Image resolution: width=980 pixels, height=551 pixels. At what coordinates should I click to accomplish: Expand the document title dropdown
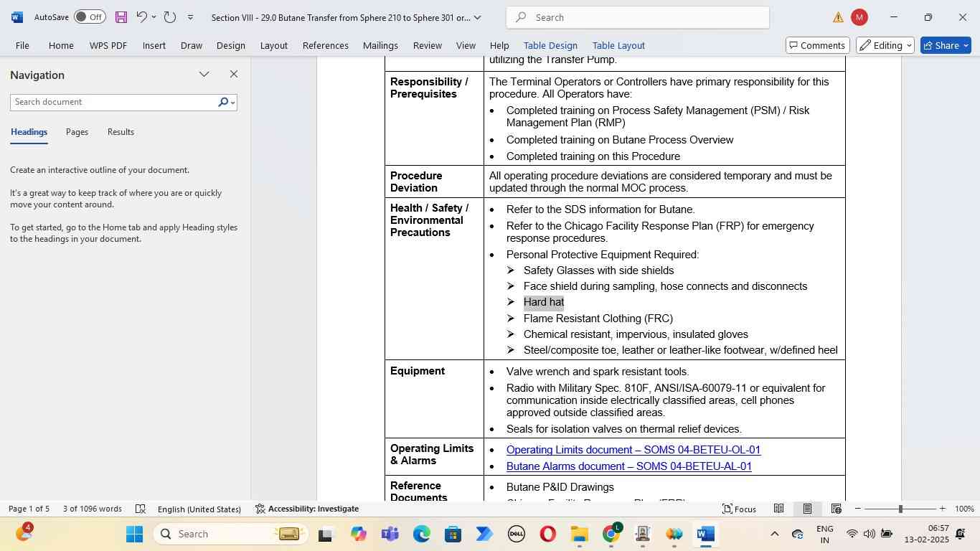pyautogui.click(x=478, y=17)
